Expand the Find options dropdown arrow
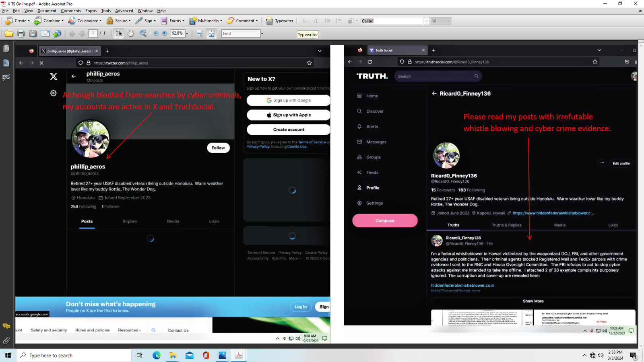The image size is (644, 362). [262, 34]
